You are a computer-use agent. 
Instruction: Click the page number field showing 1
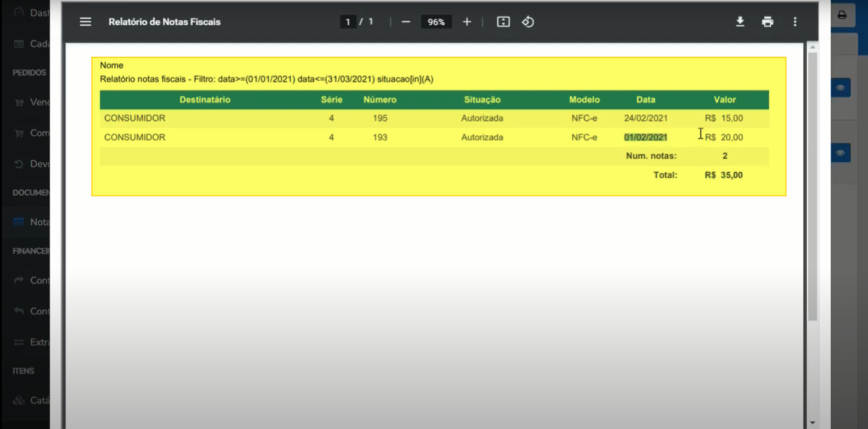pos(348,22)
